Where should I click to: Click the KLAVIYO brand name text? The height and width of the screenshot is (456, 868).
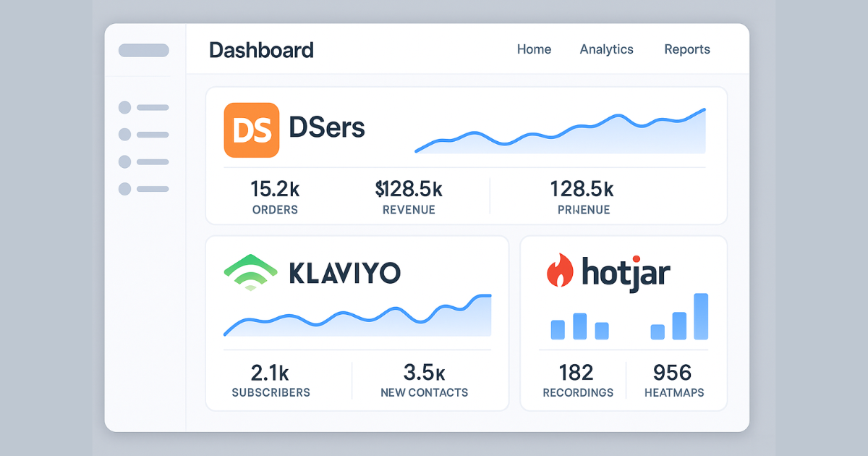point(344,273)
